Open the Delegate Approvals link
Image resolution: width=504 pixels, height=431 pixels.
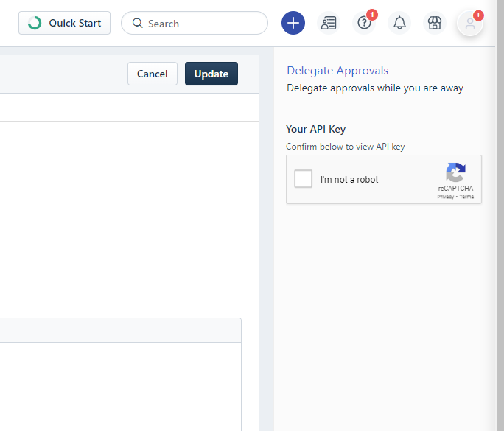[x=337, y=71]
